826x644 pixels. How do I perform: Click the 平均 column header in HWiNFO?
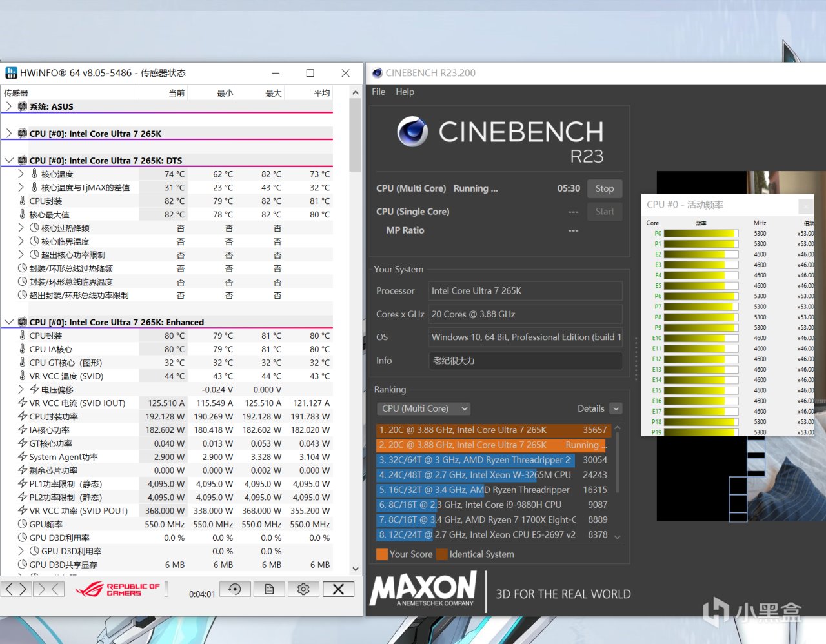(x=321, y=93)
